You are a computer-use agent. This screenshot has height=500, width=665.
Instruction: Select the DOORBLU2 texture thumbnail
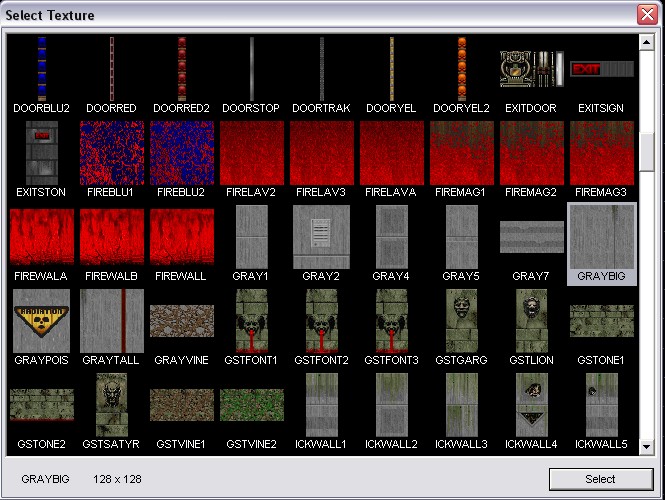point(42,69)
